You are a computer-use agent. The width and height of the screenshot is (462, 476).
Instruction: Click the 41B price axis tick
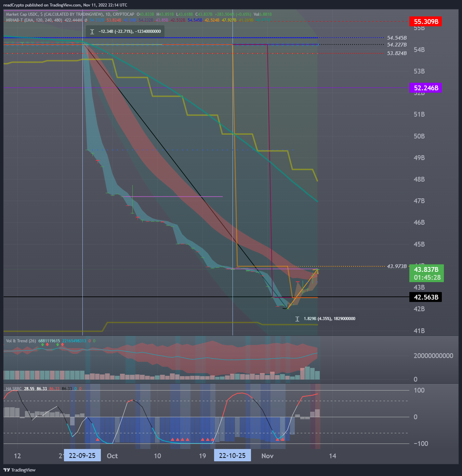[x=419, y=331]
